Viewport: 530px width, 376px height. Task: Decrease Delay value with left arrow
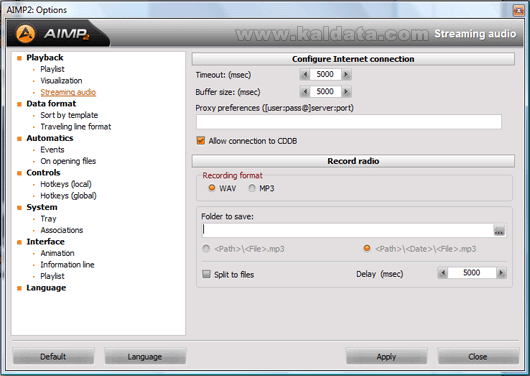[x=443, y=273]
